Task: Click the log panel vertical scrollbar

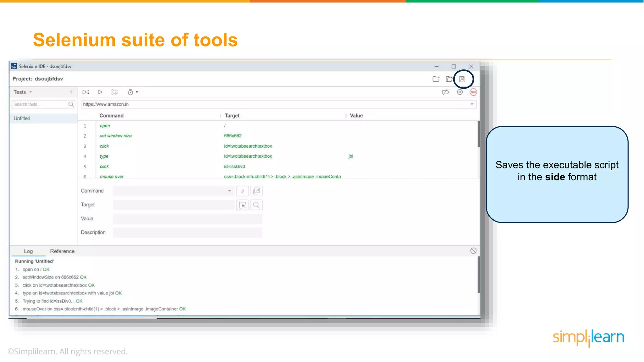Action: pyautogui.click(x=479, y=275)
